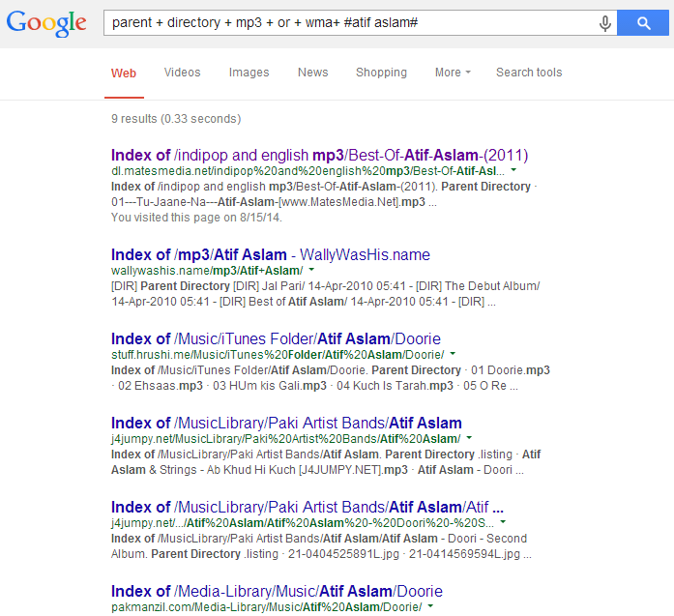Viewport: 674px width, 616px height.
Task: Activate voice search microphone icon
Action: pos(604,23)
